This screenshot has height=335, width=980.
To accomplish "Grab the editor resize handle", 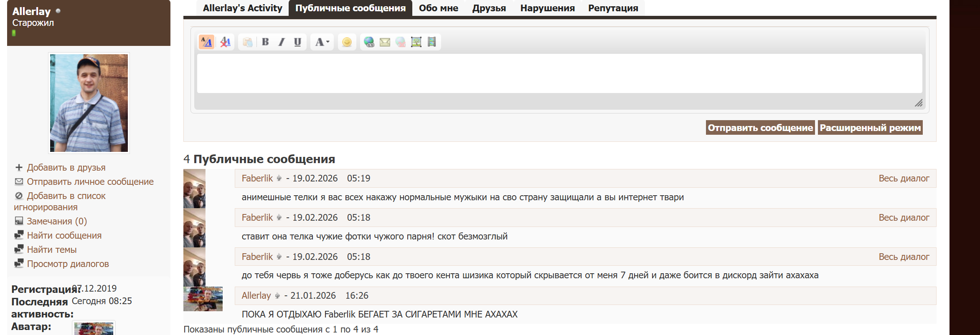I will click(x=918, y=103).
